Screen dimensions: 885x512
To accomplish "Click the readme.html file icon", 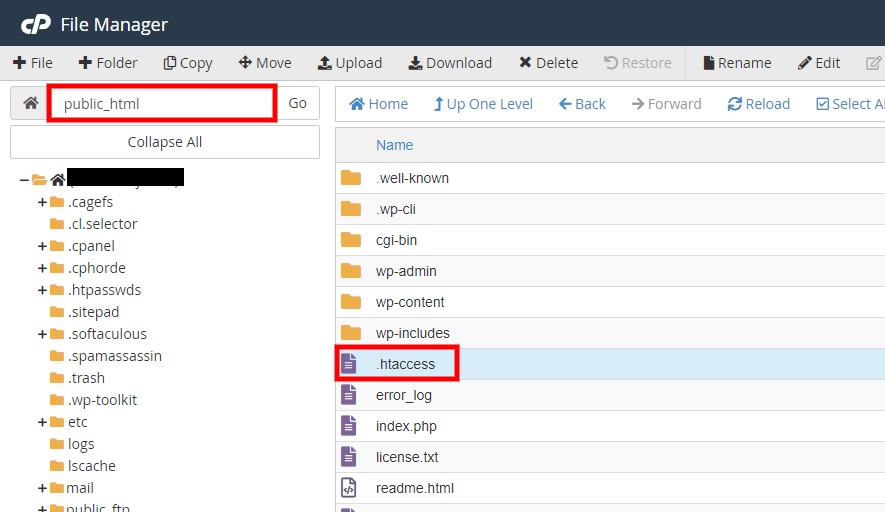I will [349, 488].
